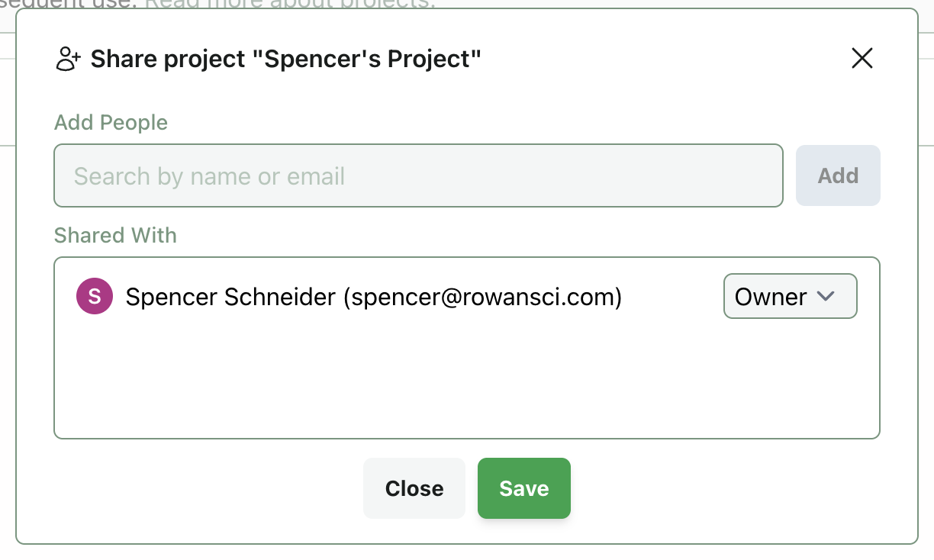Select Spencer Schneider's avatar circle
The width and height of the screenshot is (934, 560).
[94, 296]
